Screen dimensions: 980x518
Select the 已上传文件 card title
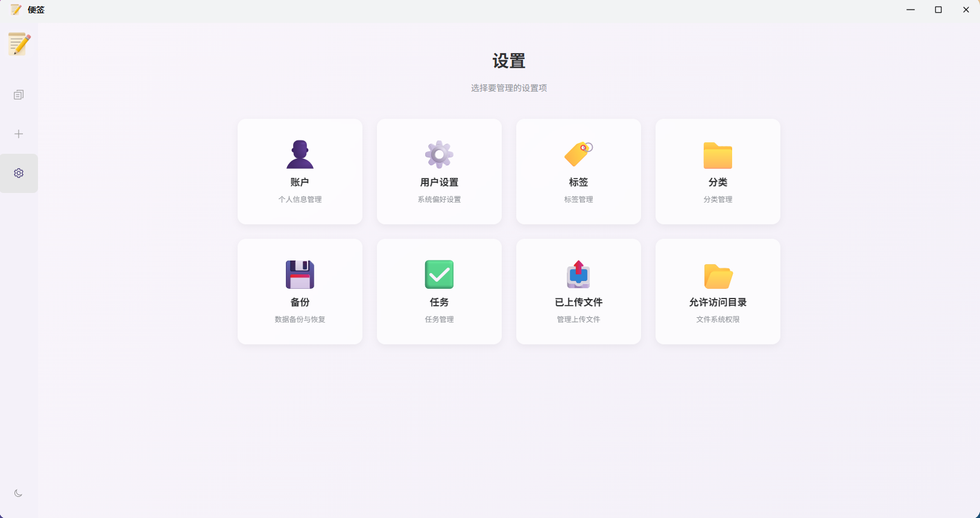pyautogui.click(x=578, y=302)
